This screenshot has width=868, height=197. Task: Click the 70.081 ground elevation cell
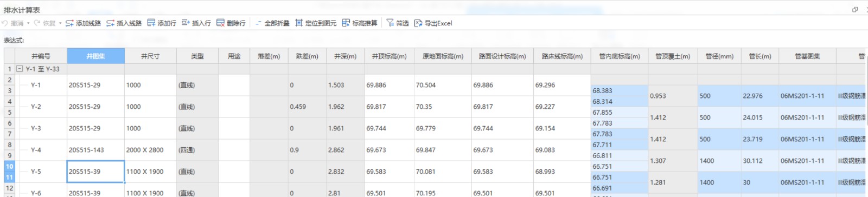(x=443, y=172)
